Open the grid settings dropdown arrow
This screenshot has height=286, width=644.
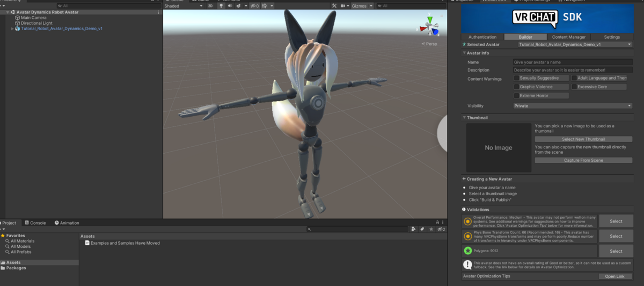point(272,6)
